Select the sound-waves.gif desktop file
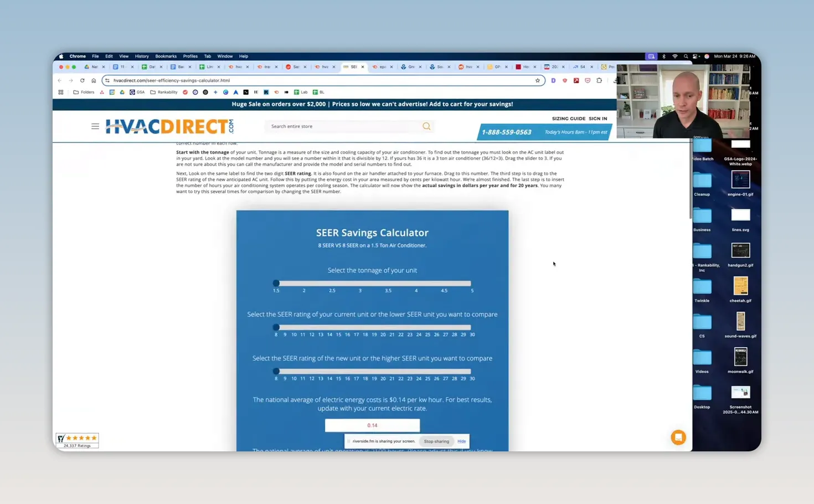The image size is (814, 504). 740,322
